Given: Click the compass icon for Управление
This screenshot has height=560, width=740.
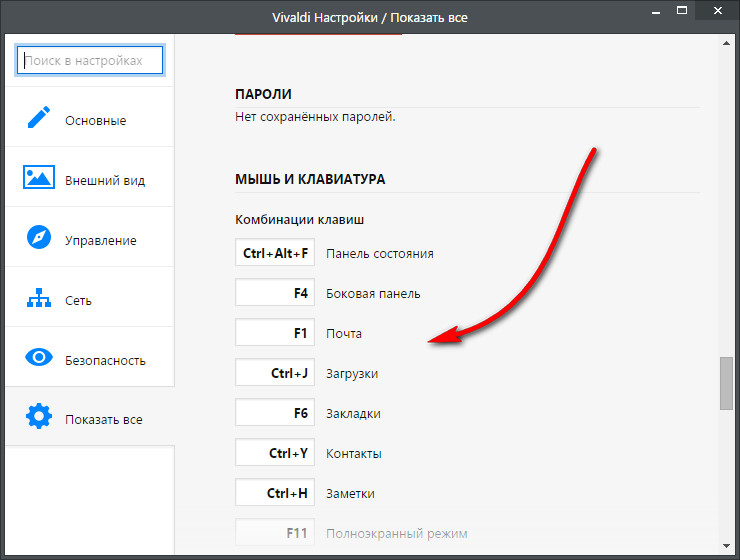Looking at the screenshot, I should [39, 237].
